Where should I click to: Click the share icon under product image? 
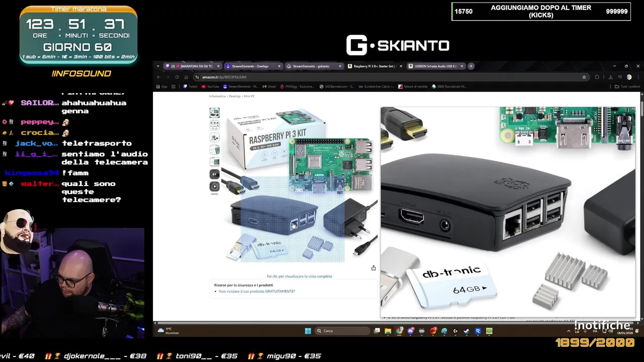[x=373, y=268]
